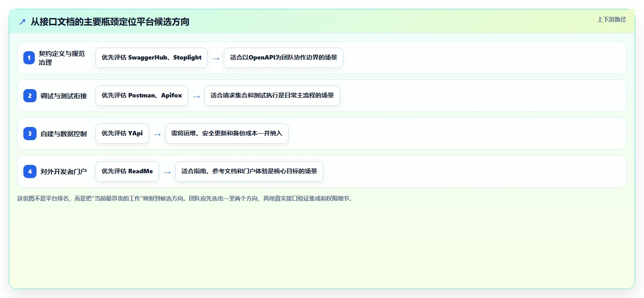Click the arrow after 优先评估 YApi

pos(157,134)
